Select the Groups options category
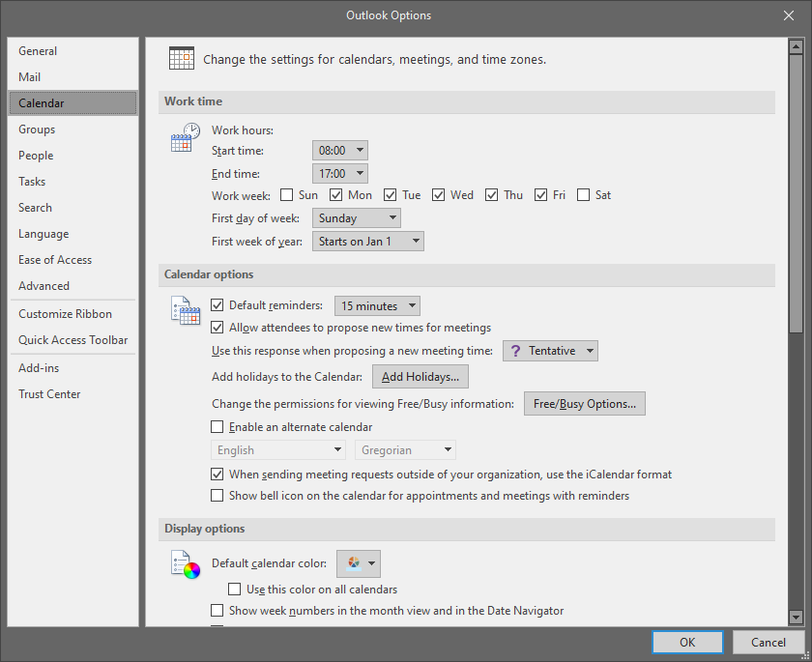The width and height of the screenshot is (812, 662). pyautogui.click(x=72, y=130)
